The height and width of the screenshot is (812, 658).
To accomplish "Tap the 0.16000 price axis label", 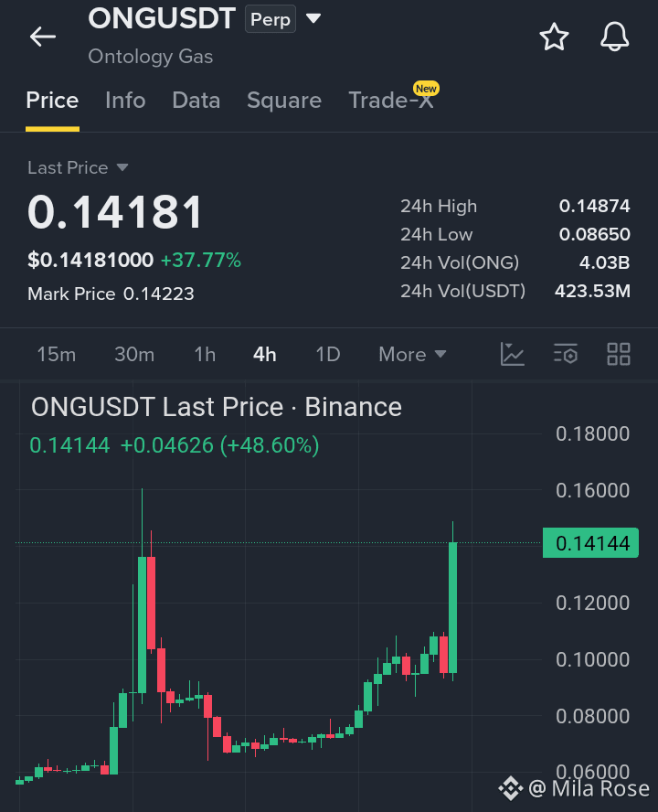I will [592, 490].
